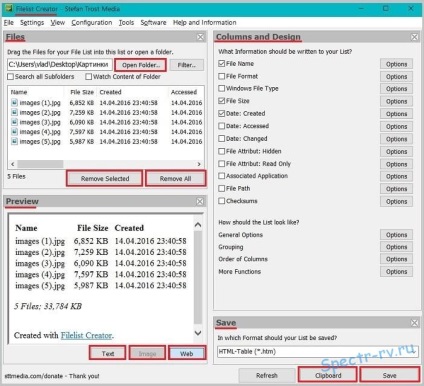Open Options for Grouping

tap(396, 247)
